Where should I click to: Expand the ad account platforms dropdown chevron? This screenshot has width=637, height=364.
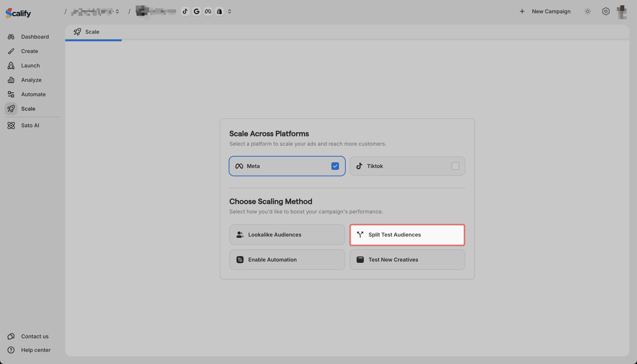(229, 12)
